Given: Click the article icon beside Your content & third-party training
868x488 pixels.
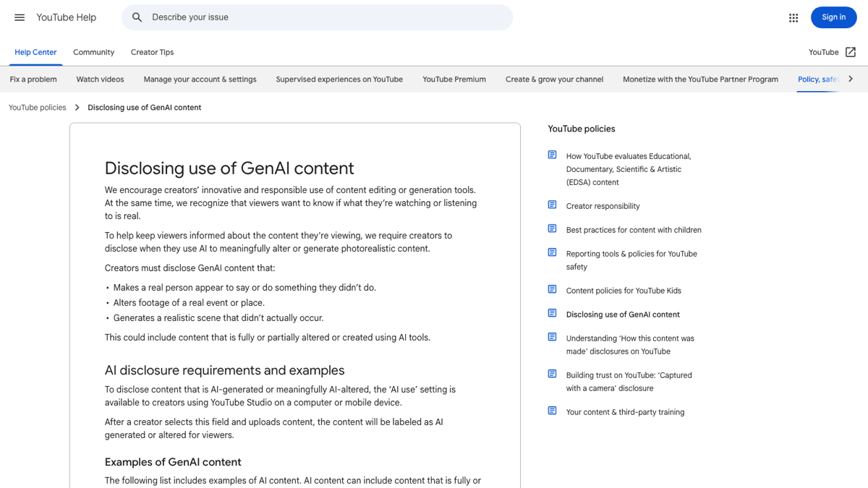Looking at the screenshot, I should point(552,411).
